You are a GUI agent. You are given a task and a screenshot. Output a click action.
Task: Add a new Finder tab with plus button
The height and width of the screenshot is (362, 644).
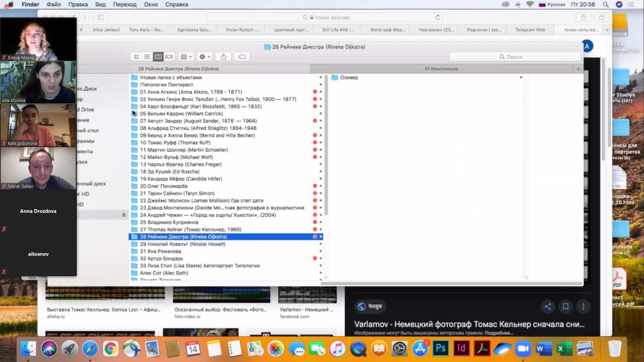click(578, 69)
